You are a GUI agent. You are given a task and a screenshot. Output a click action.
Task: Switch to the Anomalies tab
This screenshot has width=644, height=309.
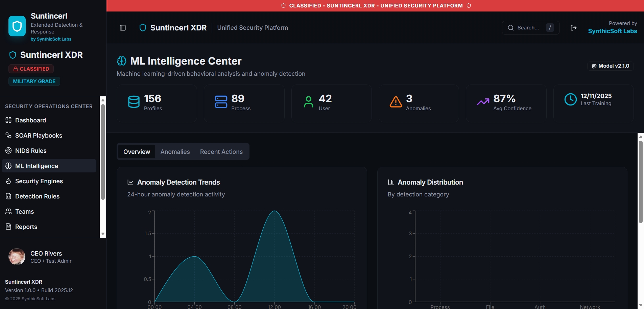[x=175, y=151]
